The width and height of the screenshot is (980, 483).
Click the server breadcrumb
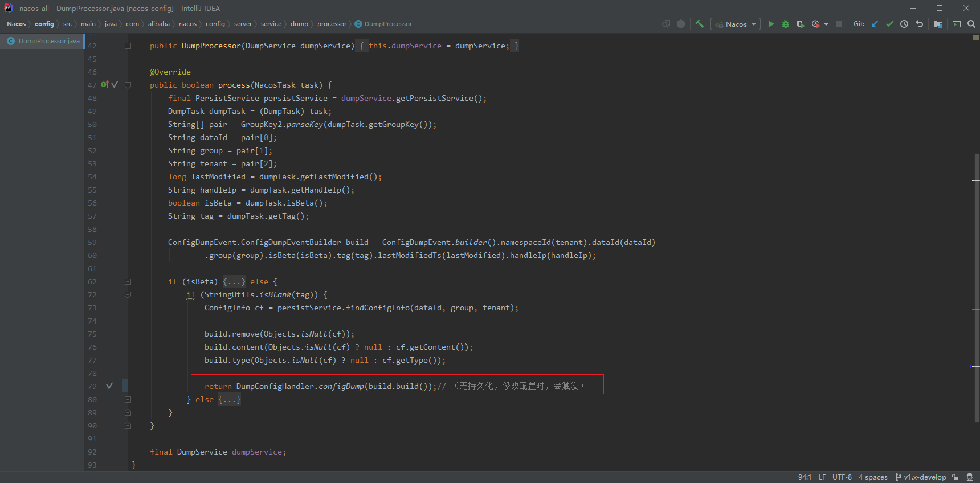tap(243, 24)
